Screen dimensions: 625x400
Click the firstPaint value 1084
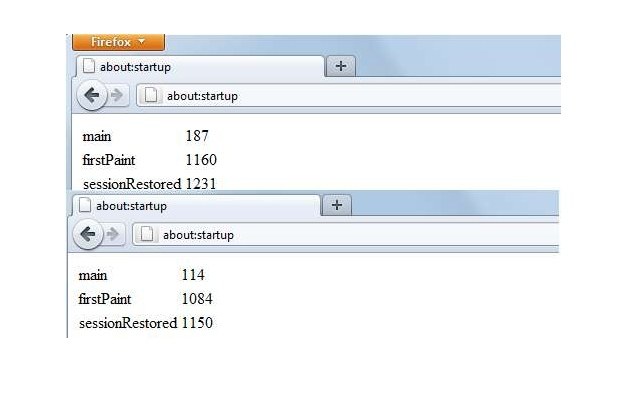(x=197, y=299)
